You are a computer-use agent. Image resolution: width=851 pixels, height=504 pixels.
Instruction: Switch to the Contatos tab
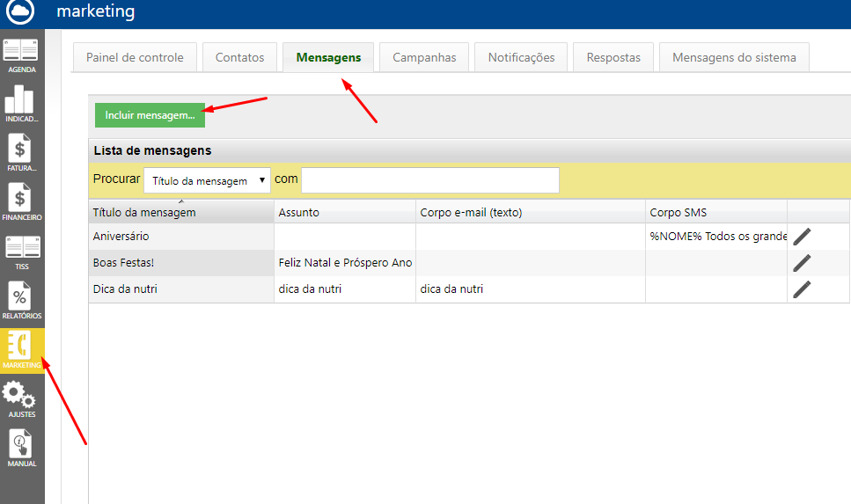240,57
